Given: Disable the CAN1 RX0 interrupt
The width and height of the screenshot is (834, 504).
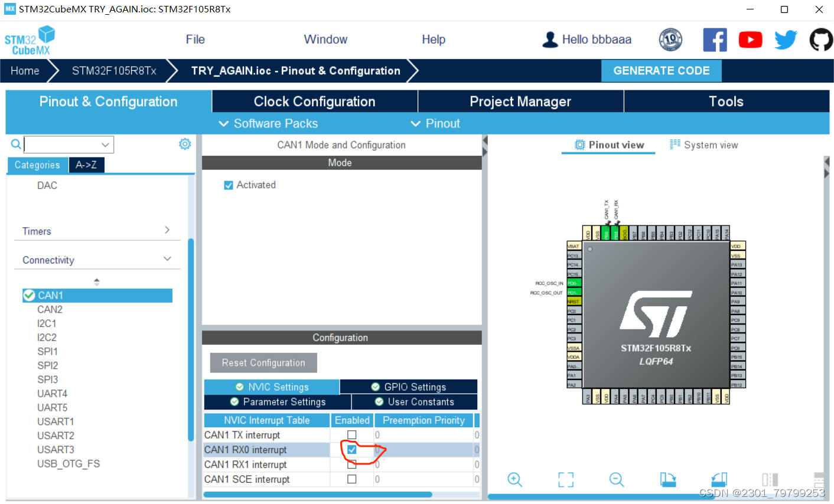Looking at the screenshot, I should (352, 450).
